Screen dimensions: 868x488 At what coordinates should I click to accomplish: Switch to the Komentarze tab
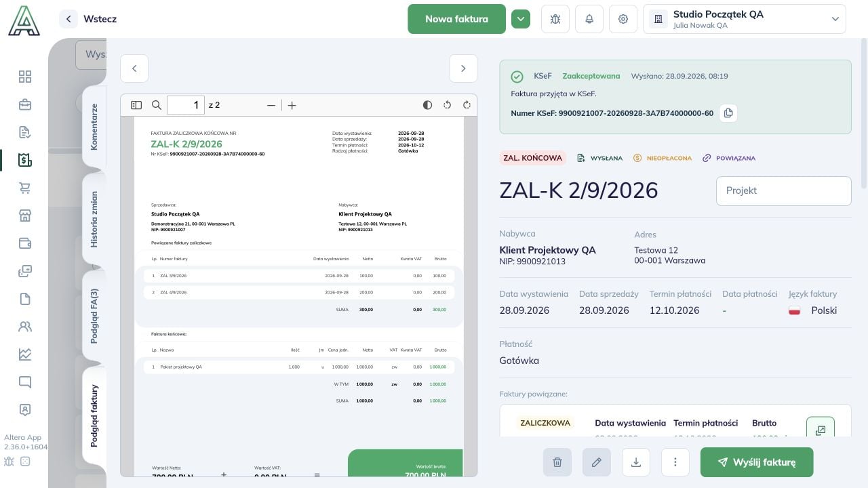click(x=94, y=127)
